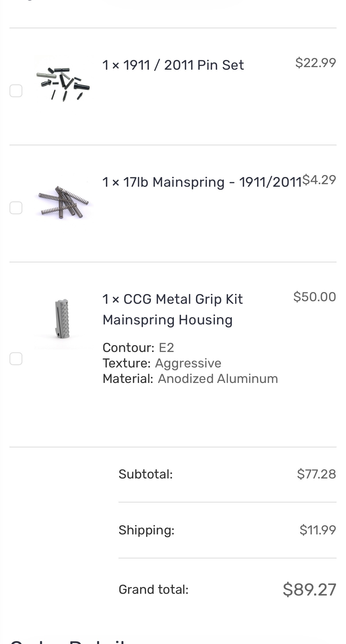Click the Subtotal amount $77.28
The width and height of the screenshot is (346, 644).
coord(316,474)
